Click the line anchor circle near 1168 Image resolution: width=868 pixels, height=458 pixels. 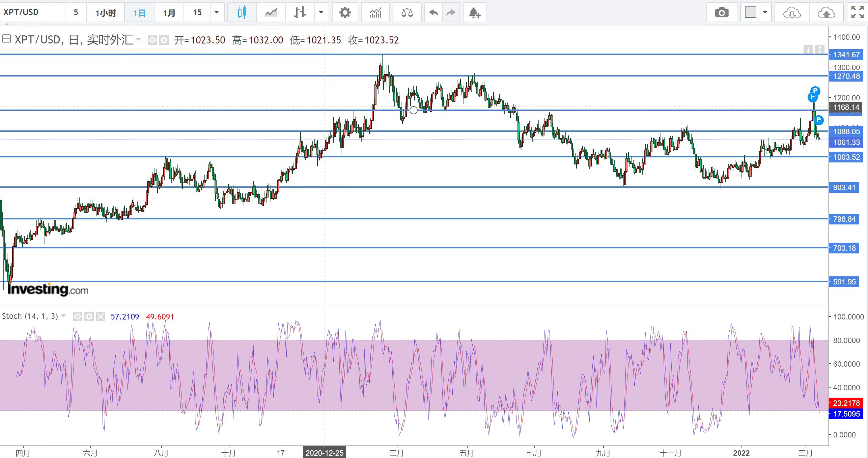[413, 110]
